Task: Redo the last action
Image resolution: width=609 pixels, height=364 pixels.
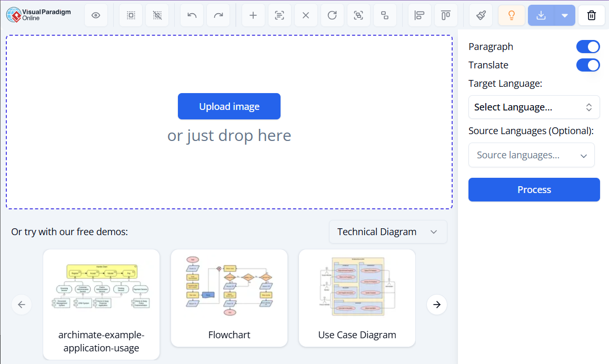Action: (218, 15)
